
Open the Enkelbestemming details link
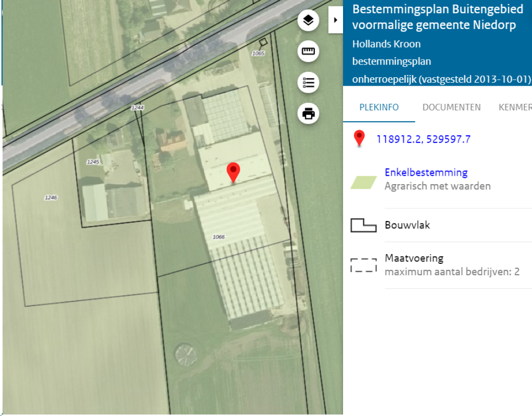[x=426, y=172]
